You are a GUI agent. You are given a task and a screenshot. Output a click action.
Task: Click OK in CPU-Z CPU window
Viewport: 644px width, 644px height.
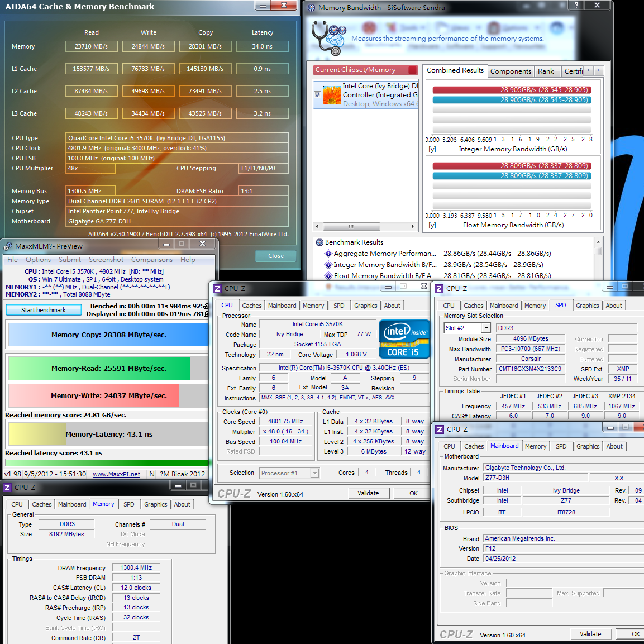click(x=413, y=493)
